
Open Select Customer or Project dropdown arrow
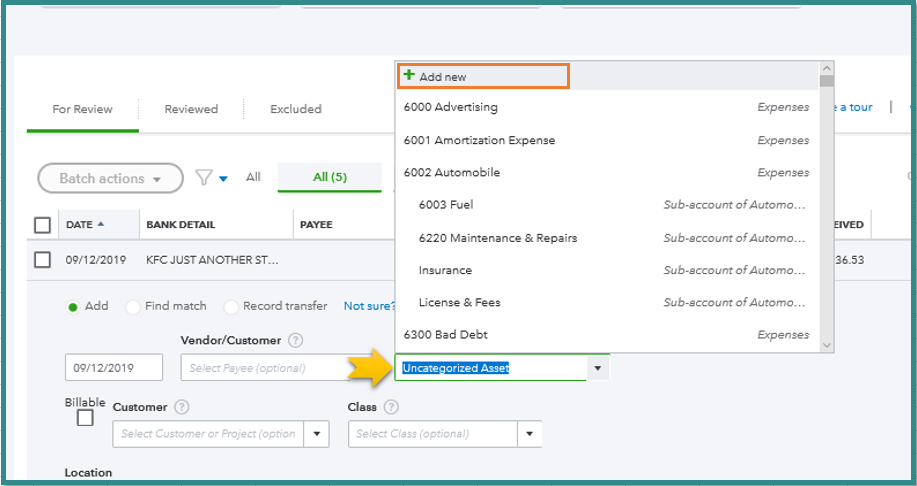coord(316,434)
